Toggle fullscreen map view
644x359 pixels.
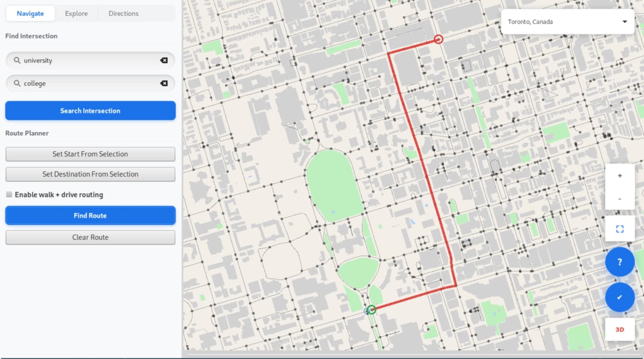[x=620, y=229]
